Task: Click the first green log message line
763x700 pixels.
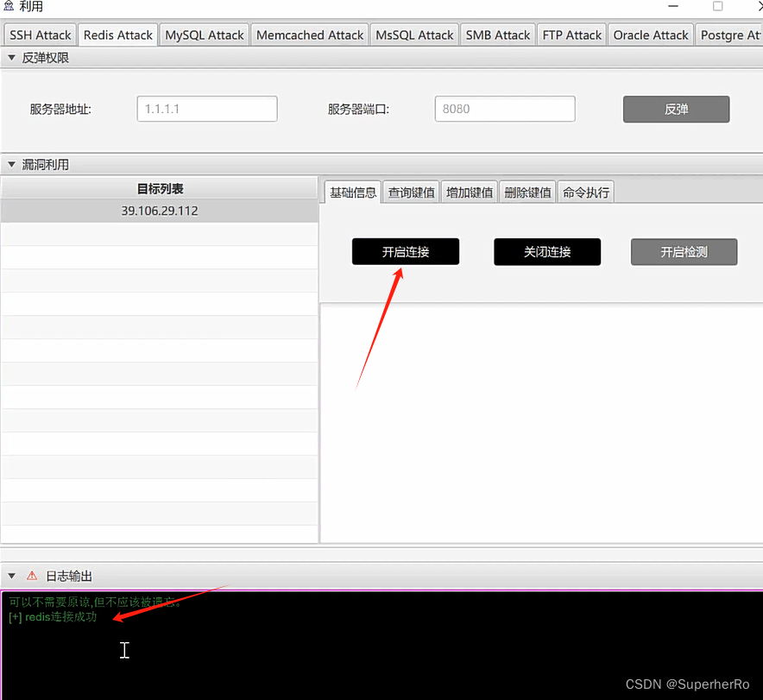Action: (95, 602)
